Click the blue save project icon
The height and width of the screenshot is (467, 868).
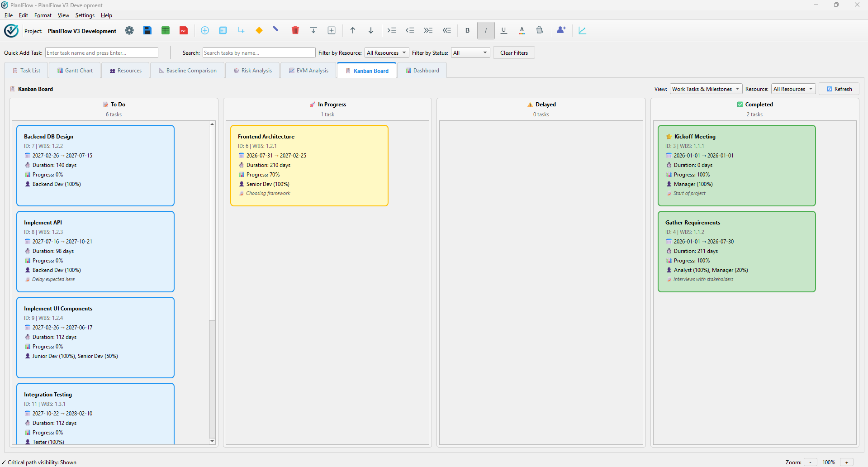(x=147, y=30)
